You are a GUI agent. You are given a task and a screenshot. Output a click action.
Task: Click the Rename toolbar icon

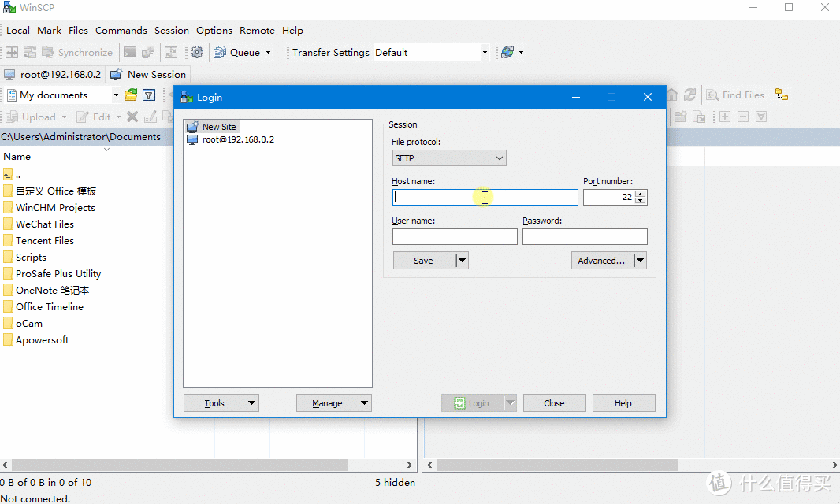[x=151, y=117]
